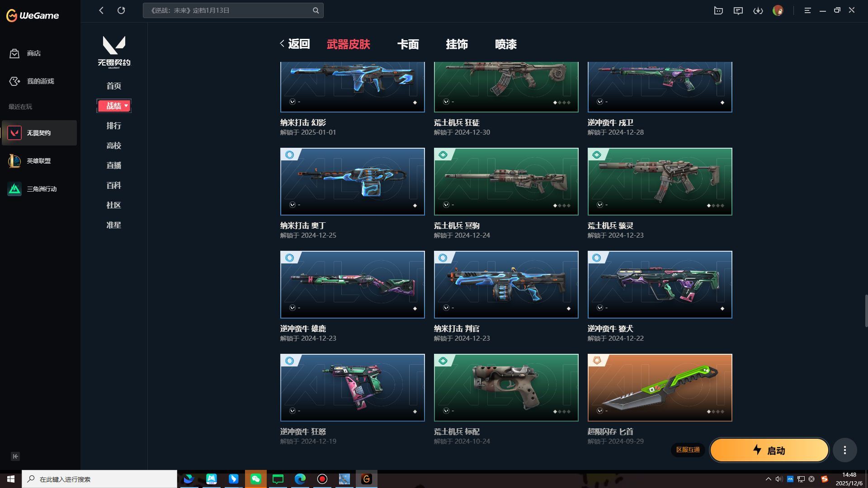Click your profile avatar top right
The width and height of the screenshot is (868, 488).
[778, 10]
